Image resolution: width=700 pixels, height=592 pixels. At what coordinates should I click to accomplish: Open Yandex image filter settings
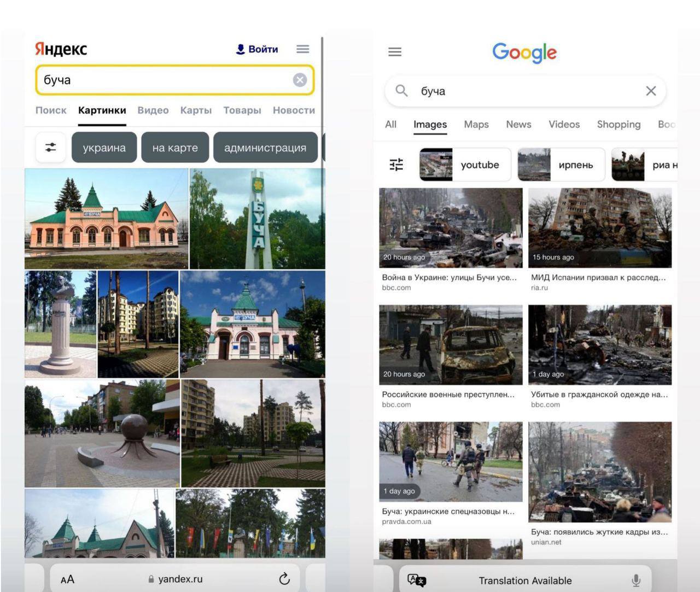tap(51, 148)
